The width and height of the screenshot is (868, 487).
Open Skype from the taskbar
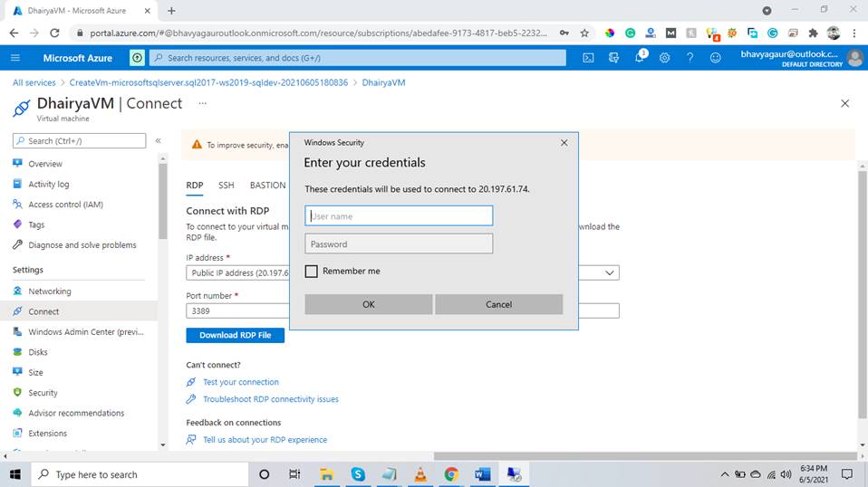(358, 474)
